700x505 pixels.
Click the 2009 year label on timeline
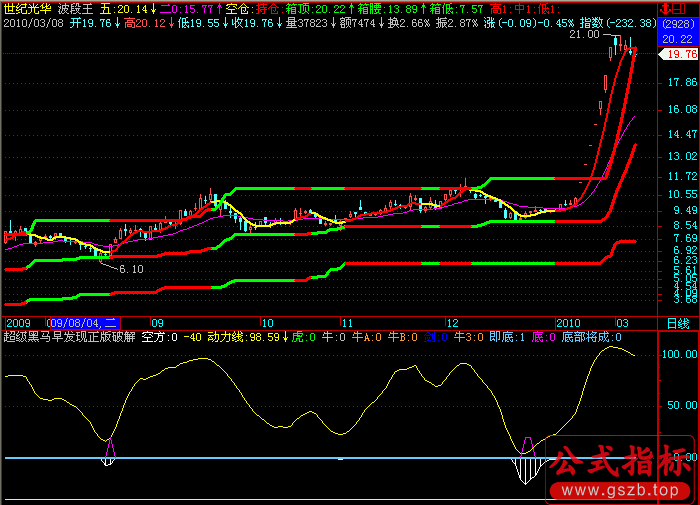[18, 324]
